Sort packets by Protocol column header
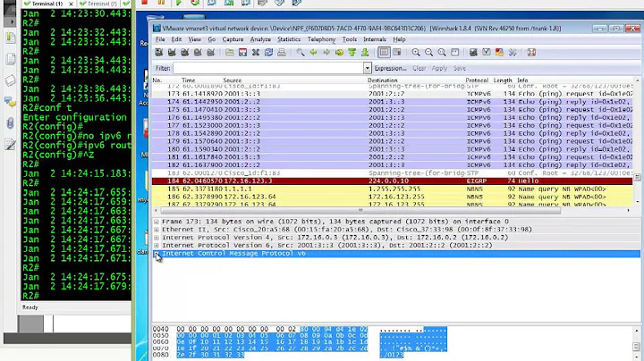 coord(477,80)
